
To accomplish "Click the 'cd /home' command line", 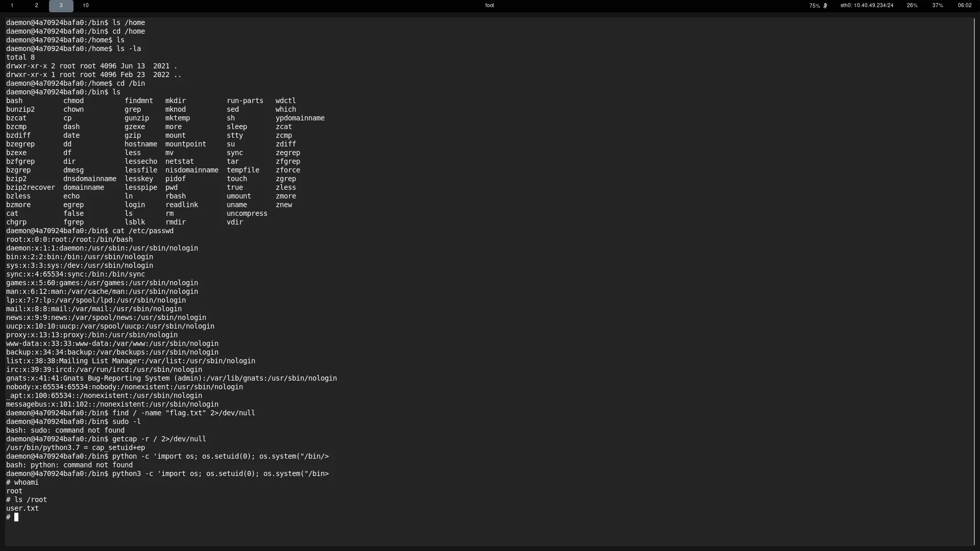I will tap(76, 31).
